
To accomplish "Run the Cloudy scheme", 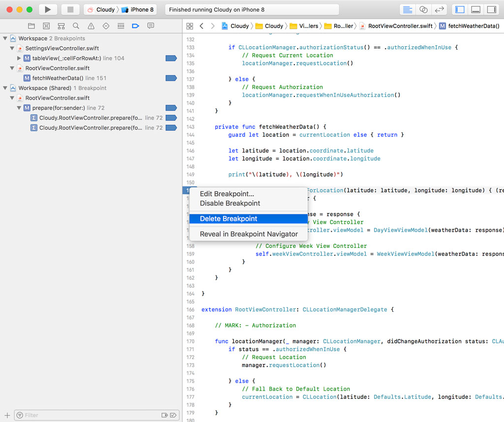I will tap(47, 9).
